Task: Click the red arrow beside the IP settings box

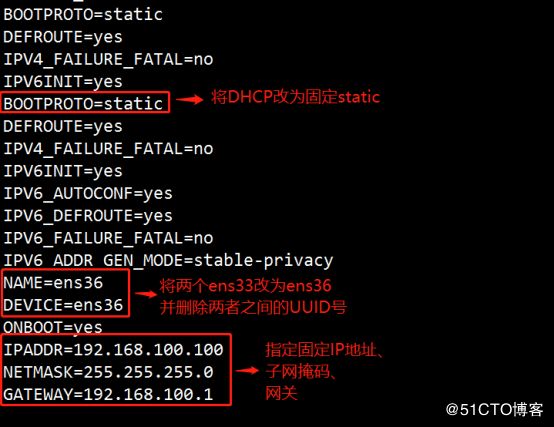Action: (247, 370)
